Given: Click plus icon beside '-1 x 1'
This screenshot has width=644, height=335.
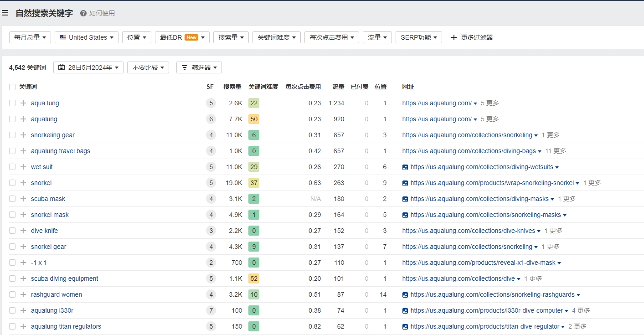Looking at the screenshot, I should (x=23, y=263).
